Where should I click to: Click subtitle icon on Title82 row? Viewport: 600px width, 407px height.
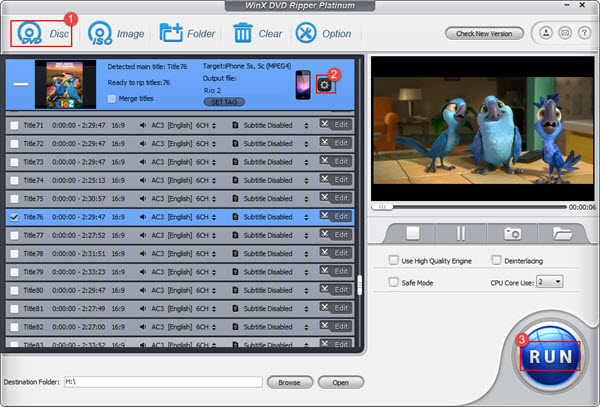point(235,327)
